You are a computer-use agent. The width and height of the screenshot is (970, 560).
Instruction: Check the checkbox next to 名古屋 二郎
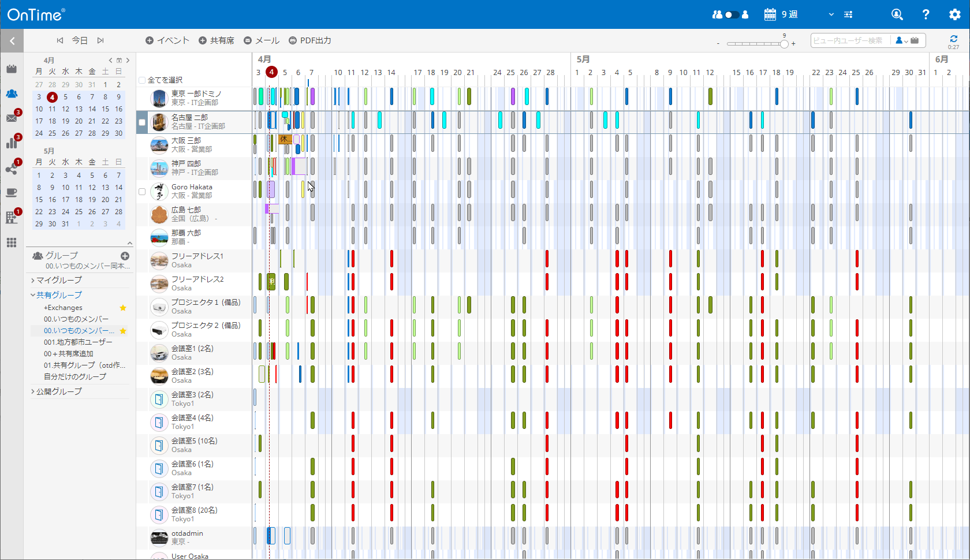(141, 122)
